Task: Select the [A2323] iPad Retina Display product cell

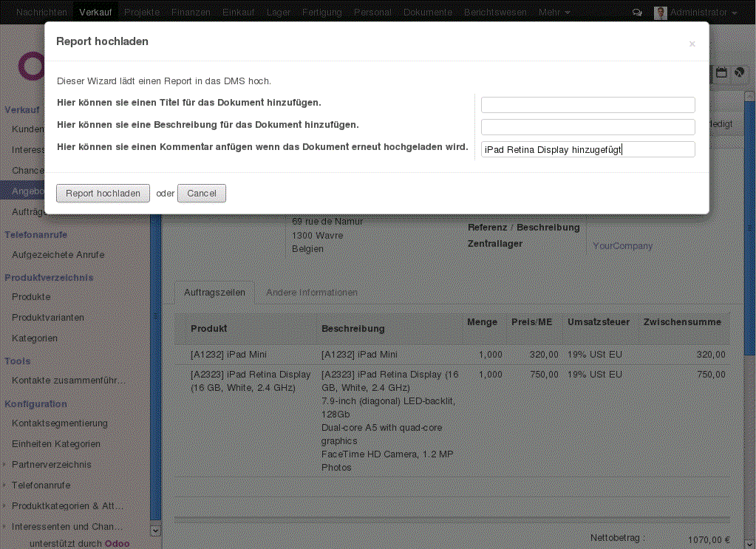Action: tap(251, 381)
